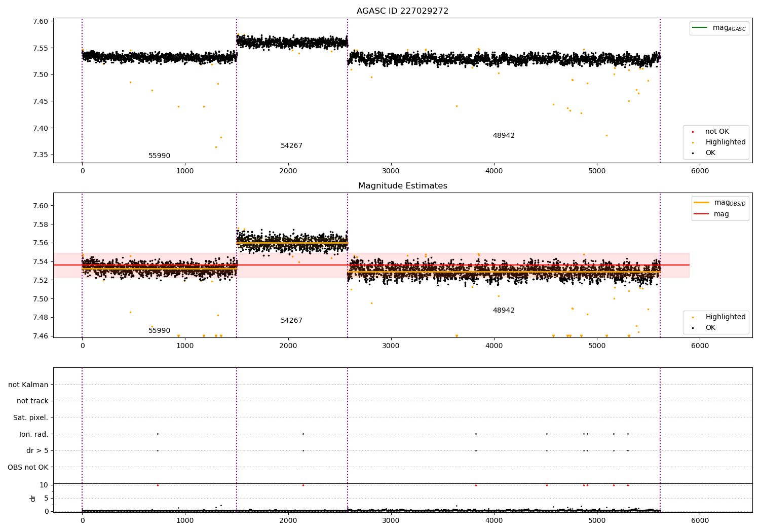Click the 6000 tick under the AGASC ID plot
The image size is (760, 532).
point(700,171)
